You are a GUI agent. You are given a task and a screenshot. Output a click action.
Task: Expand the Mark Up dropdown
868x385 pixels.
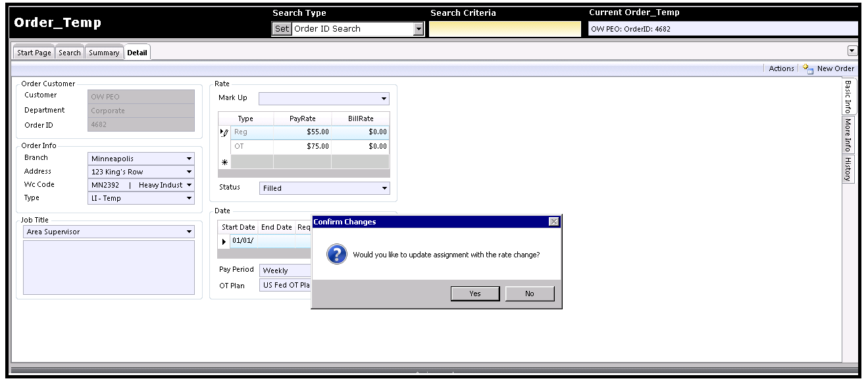tap(384, 99)
